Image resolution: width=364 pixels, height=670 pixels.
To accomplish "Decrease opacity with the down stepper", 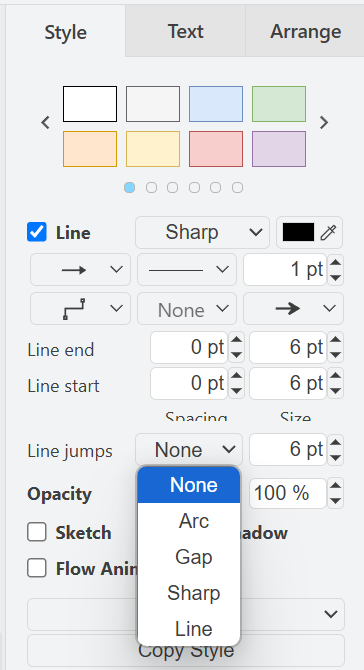I will (x=336, y=501).
